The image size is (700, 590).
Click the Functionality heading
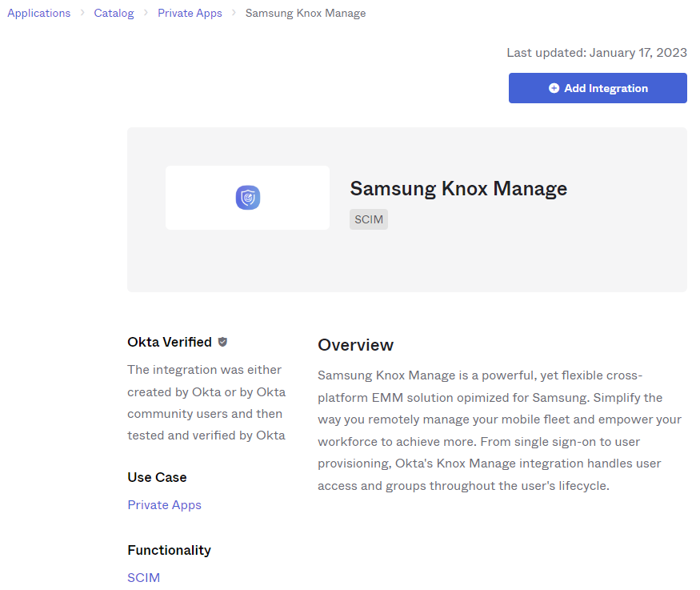coord(169,550)
